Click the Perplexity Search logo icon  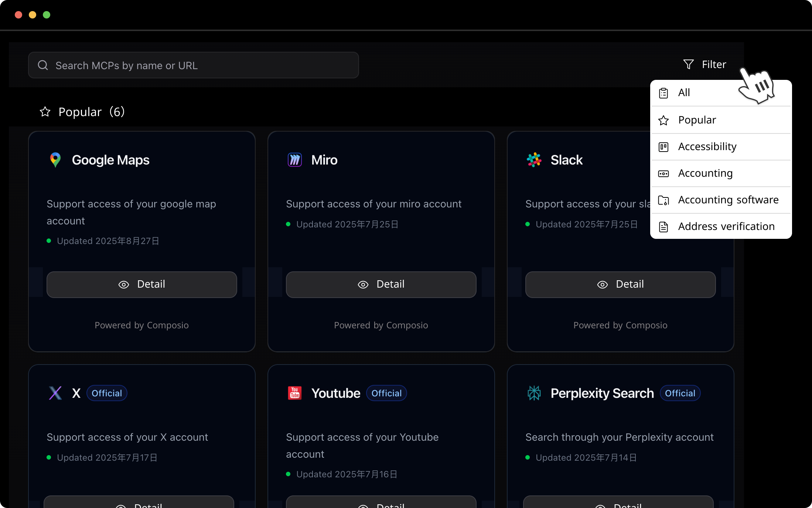534,393
